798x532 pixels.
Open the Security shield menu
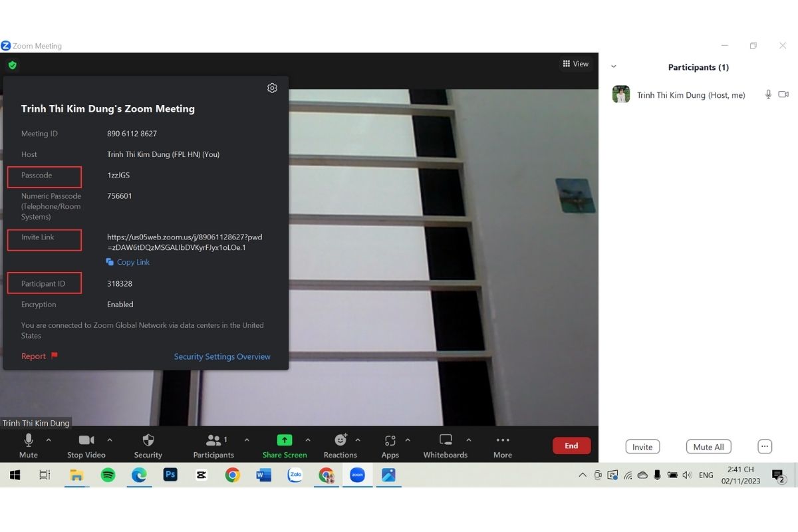148,446
